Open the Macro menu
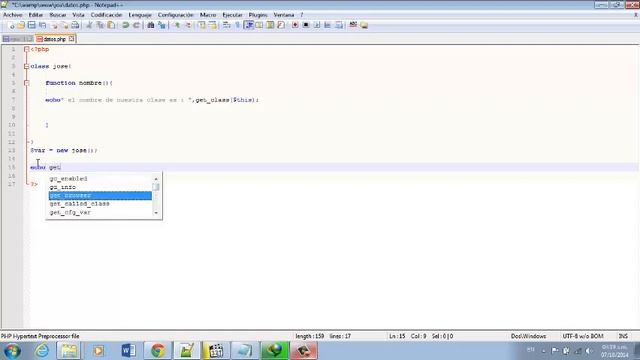640x360 pixels. click(208, 15)
